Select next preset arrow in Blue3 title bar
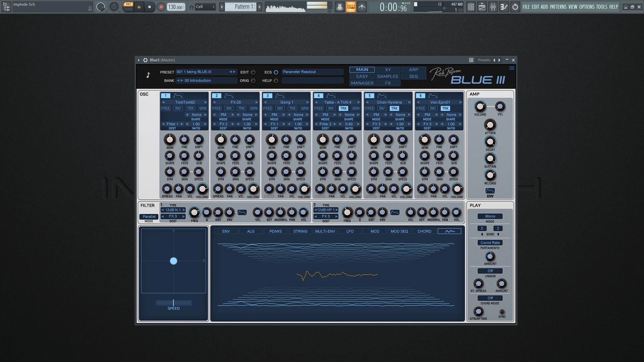Image resolution: width=644 pixels, height=362 pixels. tap(499, 60)
